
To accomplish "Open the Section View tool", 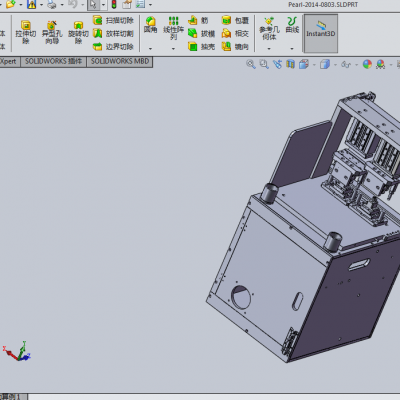I will [x=291, y=64].
